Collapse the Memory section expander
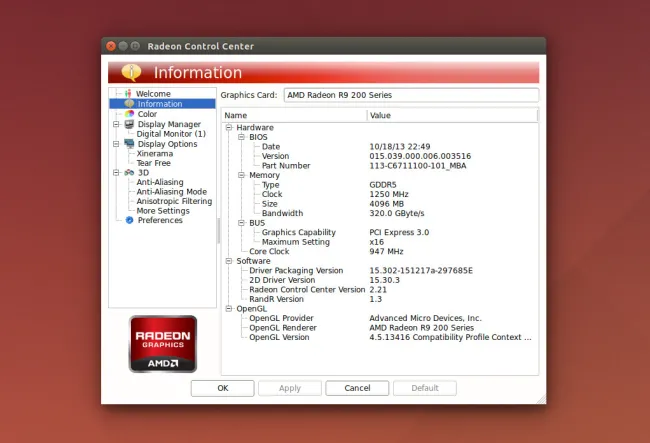The image size is (650, 443). point(241,175)
